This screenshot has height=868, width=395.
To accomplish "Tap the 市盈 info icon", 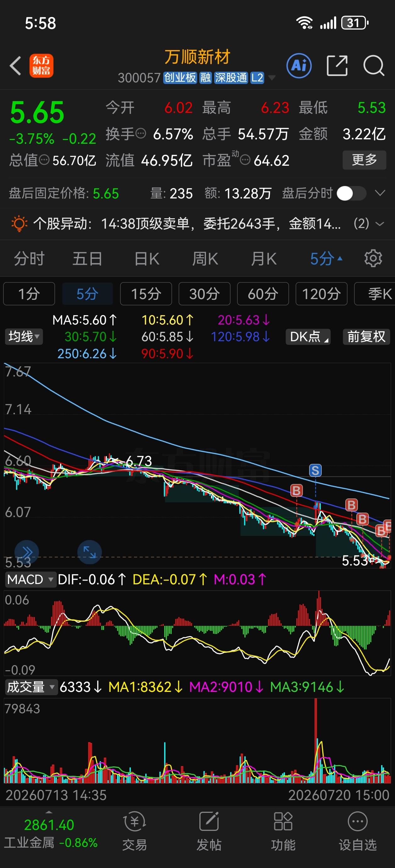I will tap(245, 159).
